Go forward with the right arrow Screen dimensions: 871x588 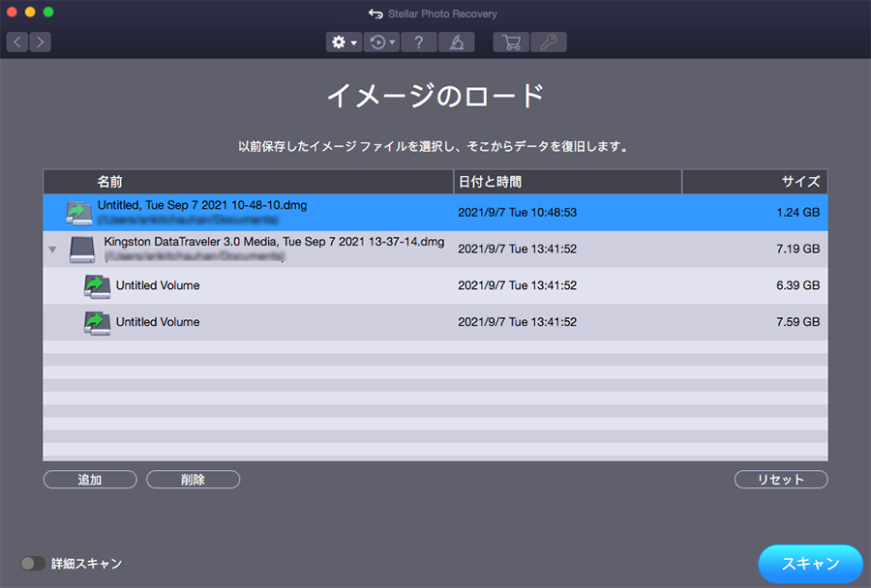40,43
